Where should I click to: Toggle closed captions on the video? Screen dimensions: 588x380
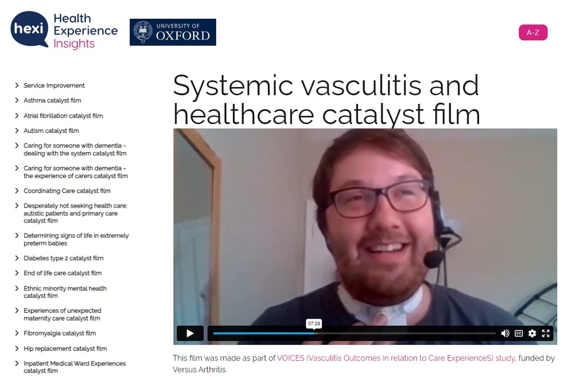(x=518, y=333)
